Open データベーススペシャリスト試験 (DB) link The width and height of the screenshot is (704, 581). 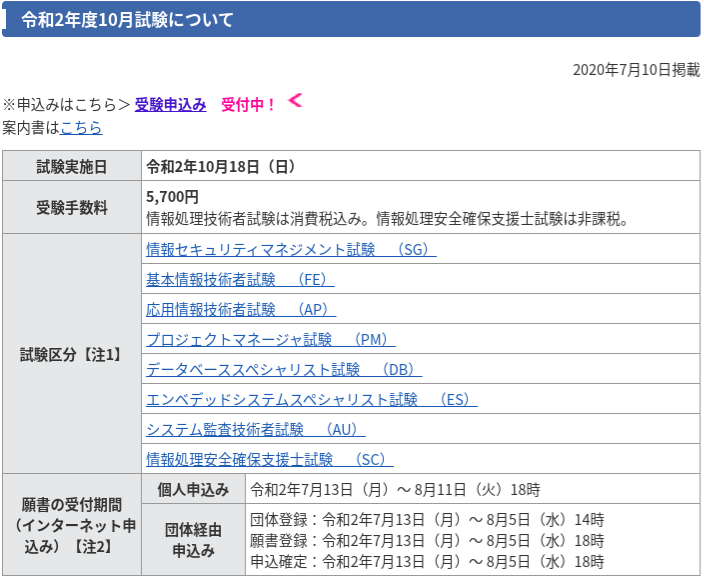284,370
